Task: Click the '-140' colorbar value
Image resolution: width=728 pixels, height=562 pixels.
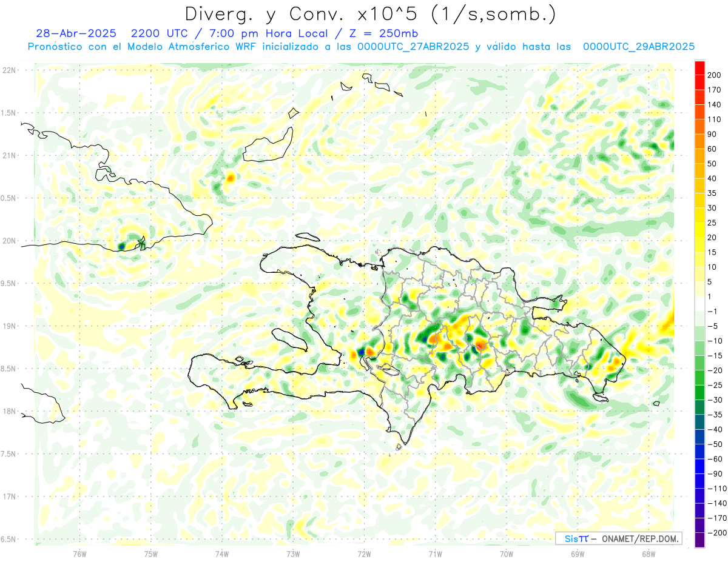Action: pos(716,503)
